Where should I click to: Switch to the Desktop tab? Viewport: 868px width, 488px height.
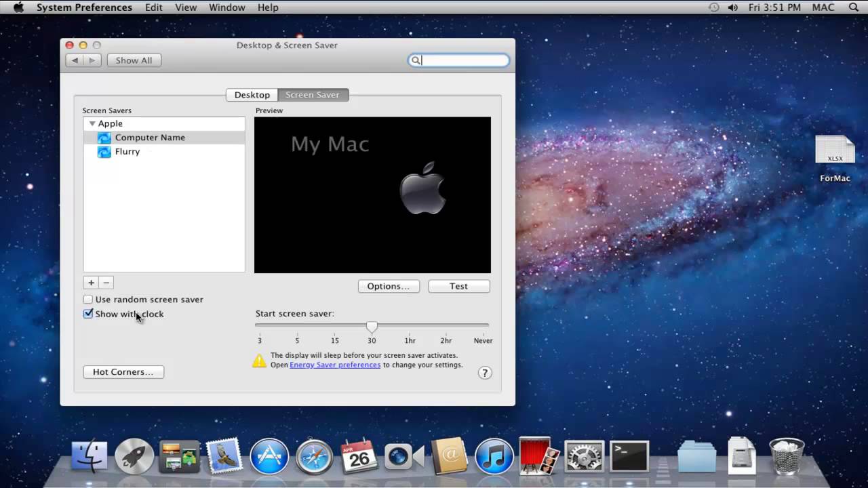pos(252,95)
